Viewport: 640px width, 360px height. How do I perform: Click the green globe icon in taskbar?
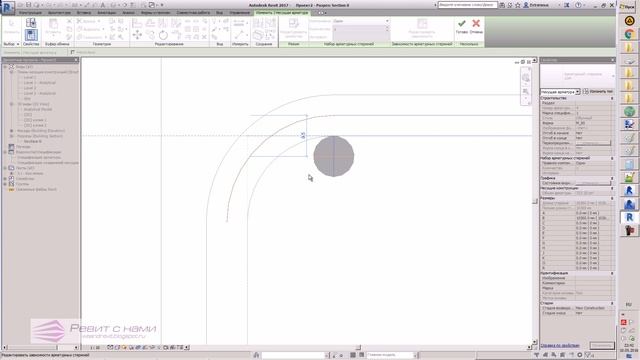tap(629, 111)
